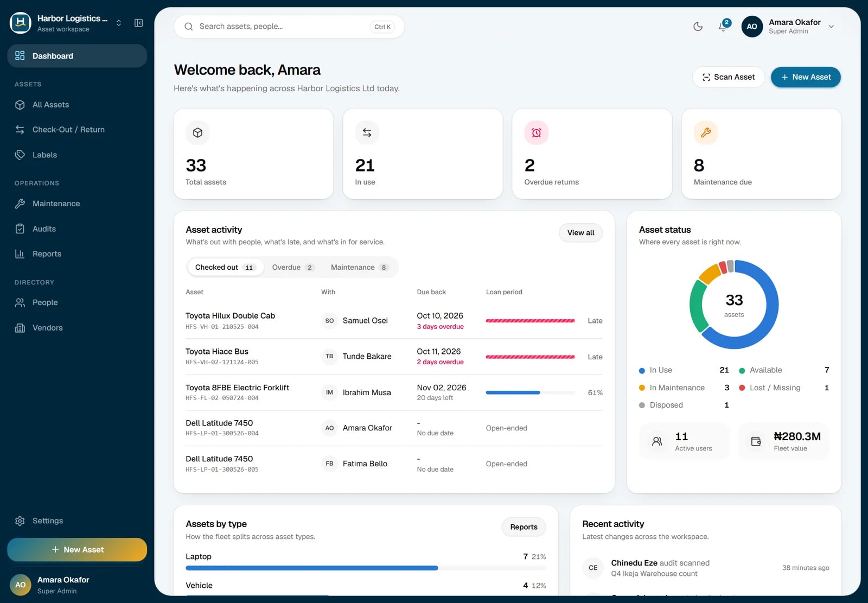Click the Reports chart icon in sidebar
This screenshot has height=603, width=868.
pos(20,253)
